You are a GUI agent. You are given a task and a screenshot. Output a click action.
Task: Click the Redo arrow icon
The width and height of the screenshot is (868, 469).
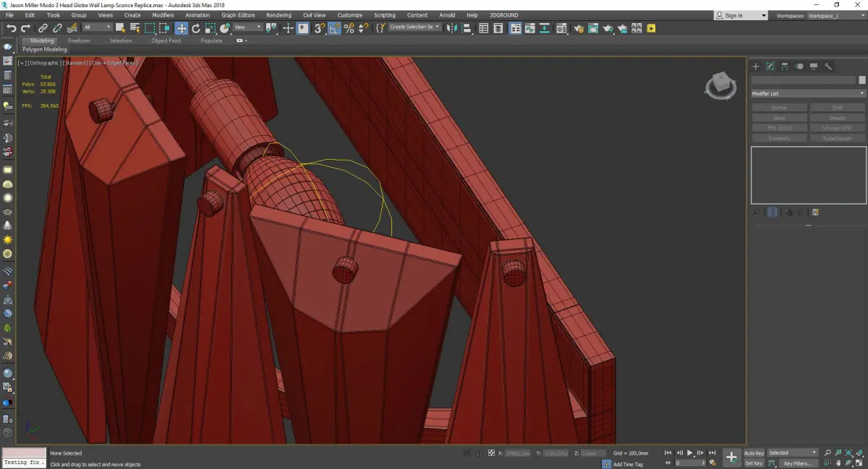click(26, 28)
